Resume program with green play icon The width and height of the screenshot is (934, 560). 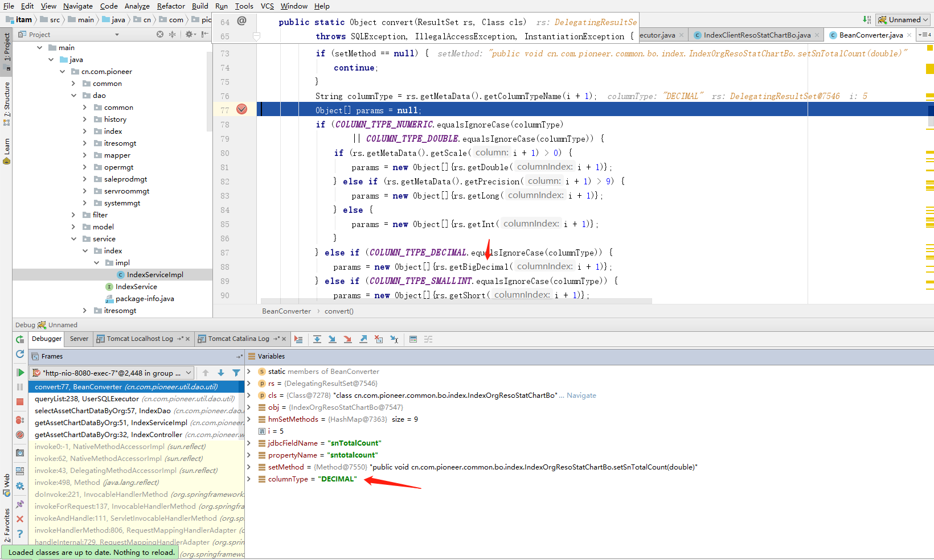pyautogui.click(x=20, y=373)
